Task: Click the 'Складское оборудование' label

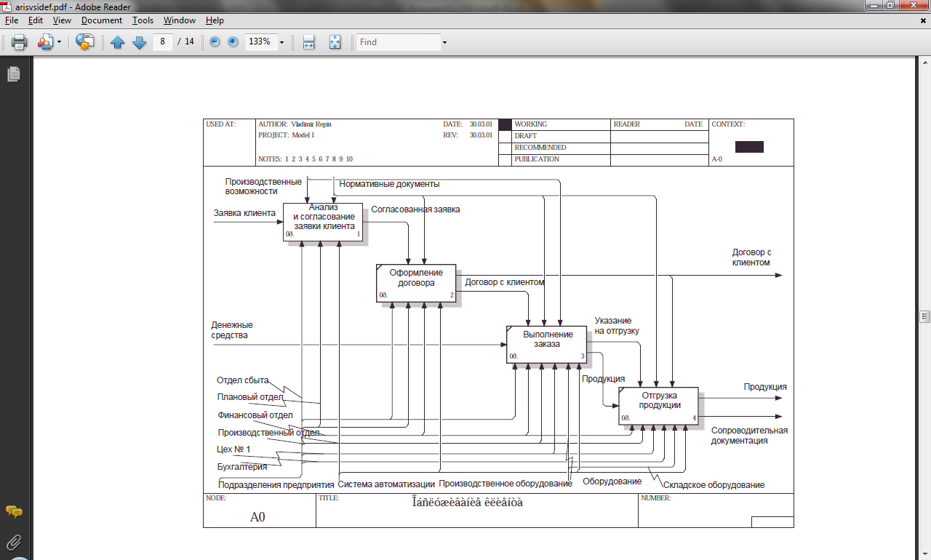Action: 714,484
